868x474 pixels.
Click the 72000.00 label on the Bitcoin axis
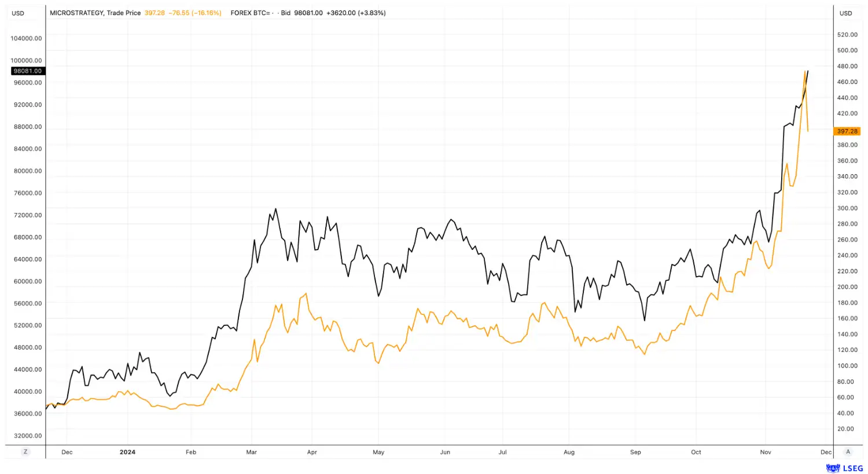coord(28,215)
